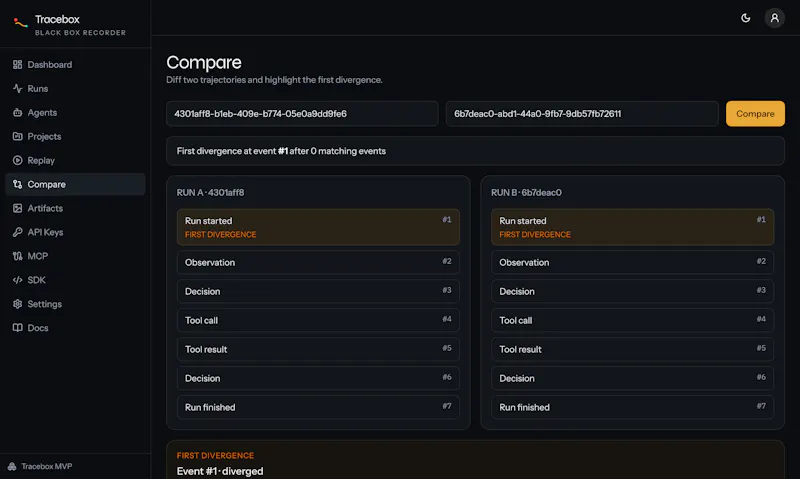Toggle dark mode with moon icon

point(745,18)
